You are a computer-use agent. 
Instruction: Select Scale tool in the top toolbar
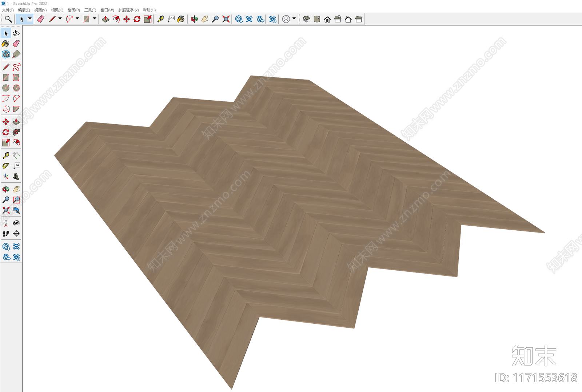148,19
